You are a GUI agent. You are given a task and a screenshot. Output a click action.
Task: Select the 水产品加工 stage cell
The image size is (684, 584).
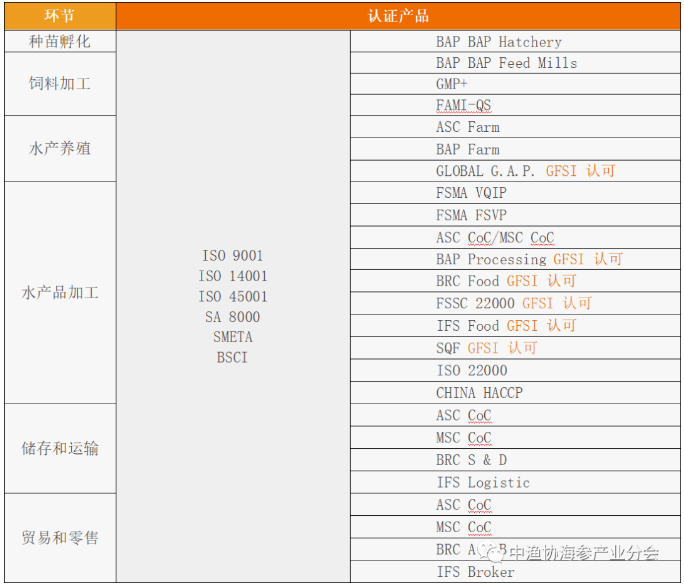pos(60,293)
